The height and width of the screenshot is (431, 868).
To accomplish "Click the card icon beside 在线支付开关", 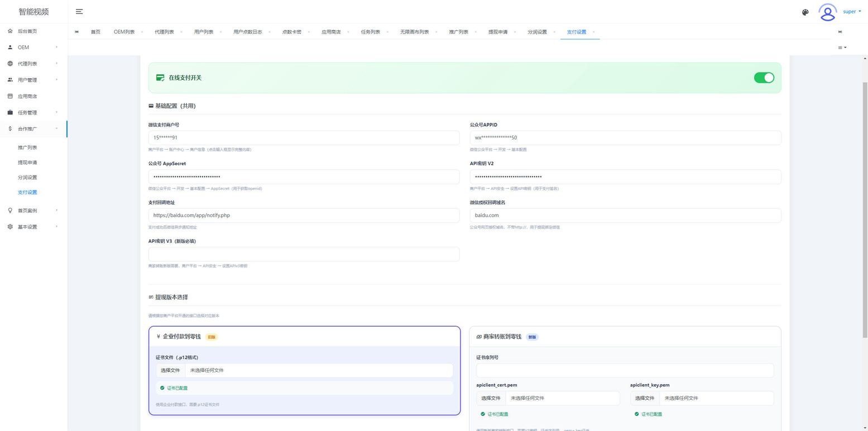I will pyautogui.click(x=160, y=78).
